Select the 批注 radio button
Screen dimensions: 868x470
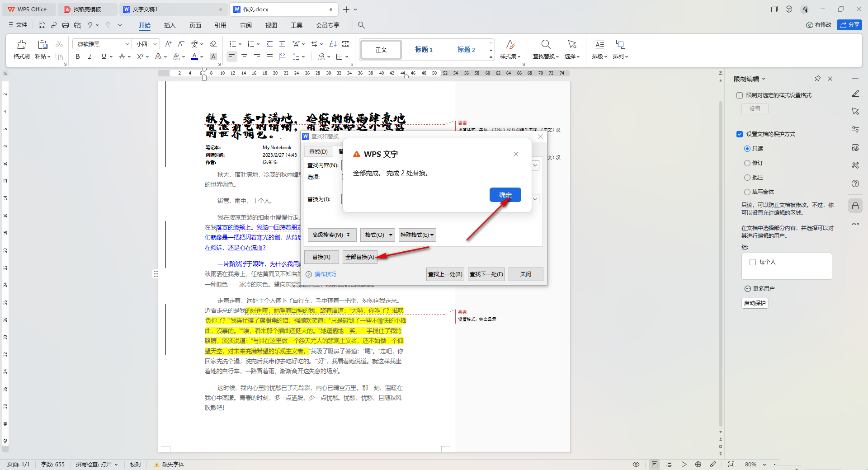click(747, 178)
